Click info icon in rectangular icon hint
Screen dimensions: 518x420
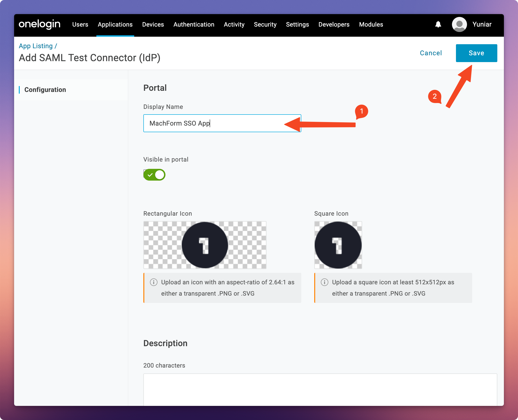pos(153,282)
